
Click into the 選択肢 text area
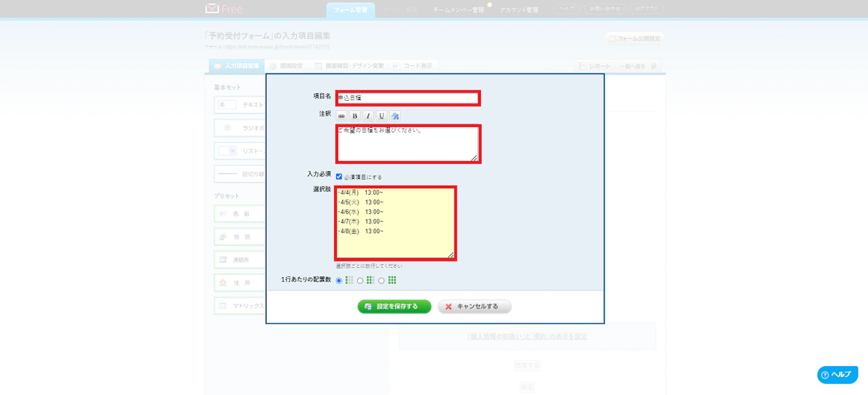[395, 223]
